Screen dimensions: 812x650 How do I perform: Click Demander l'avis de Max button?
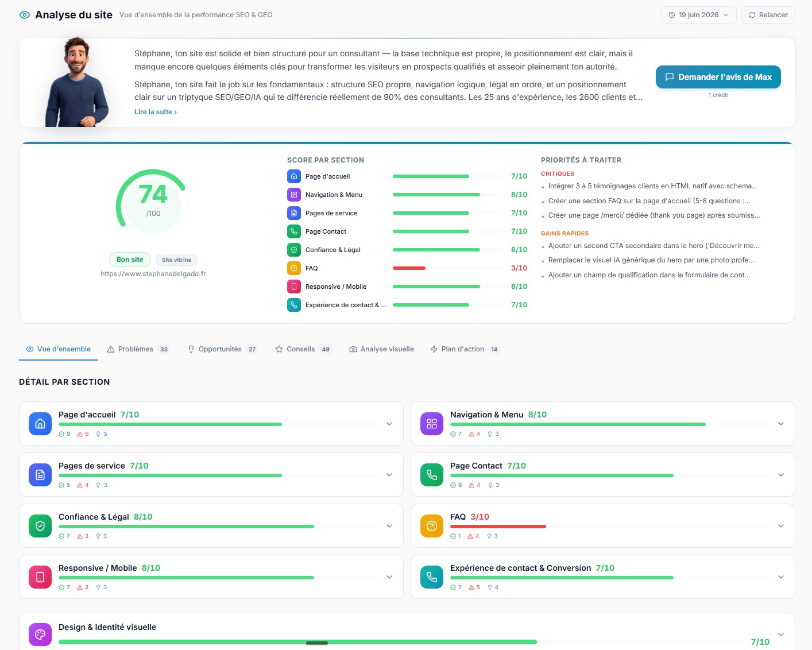pos(718,77)
